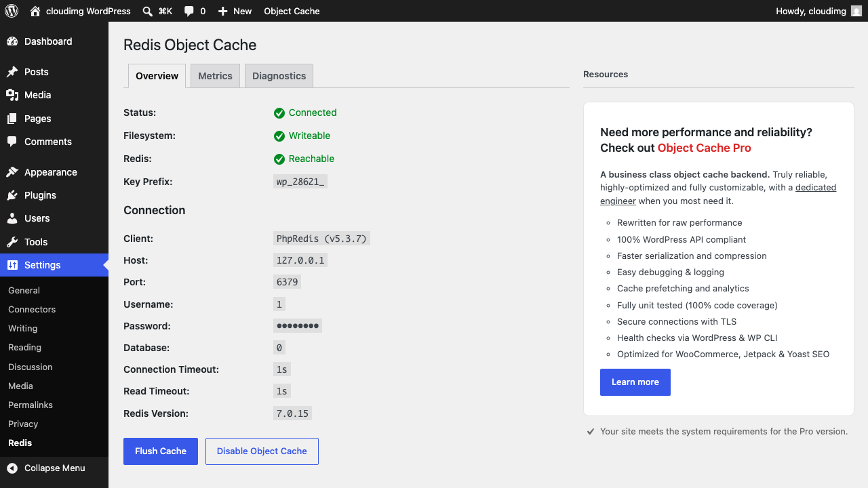The height and width of the screenshot is (488, 868).
Task: Click the port value 6379
Action: pos(287,282)
